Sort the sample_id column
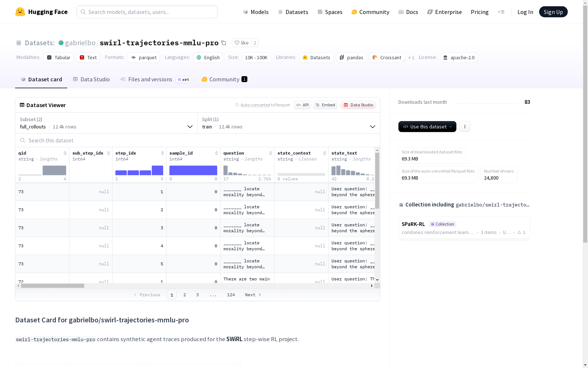Image resolution: width=588 pixels, height=368 pixels. [216, 153]
